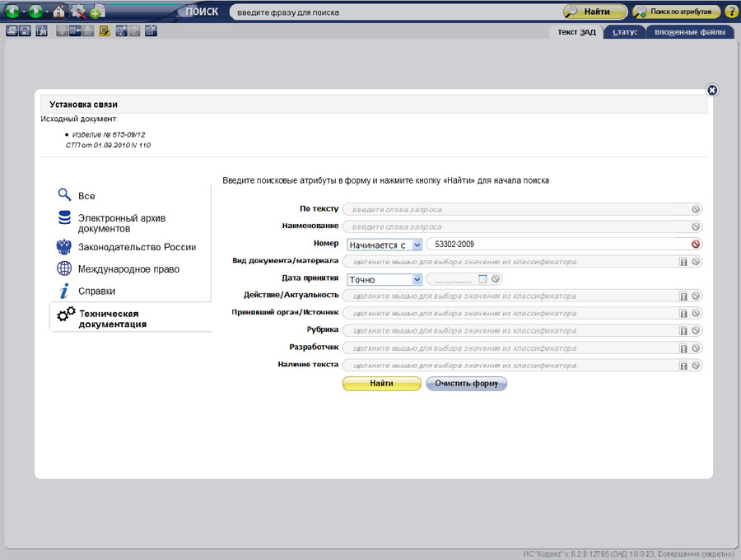Open classifier for Вид документа/материала
The image size is (741, 560).
(683, 262)
